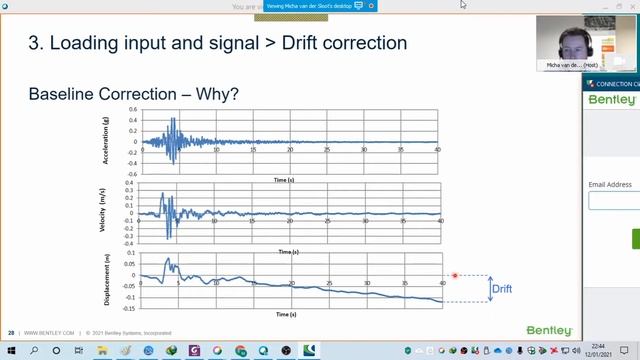Screen dimensions: 640x360
Task: Open the network tray icon
Action: [x=565, y=351]
